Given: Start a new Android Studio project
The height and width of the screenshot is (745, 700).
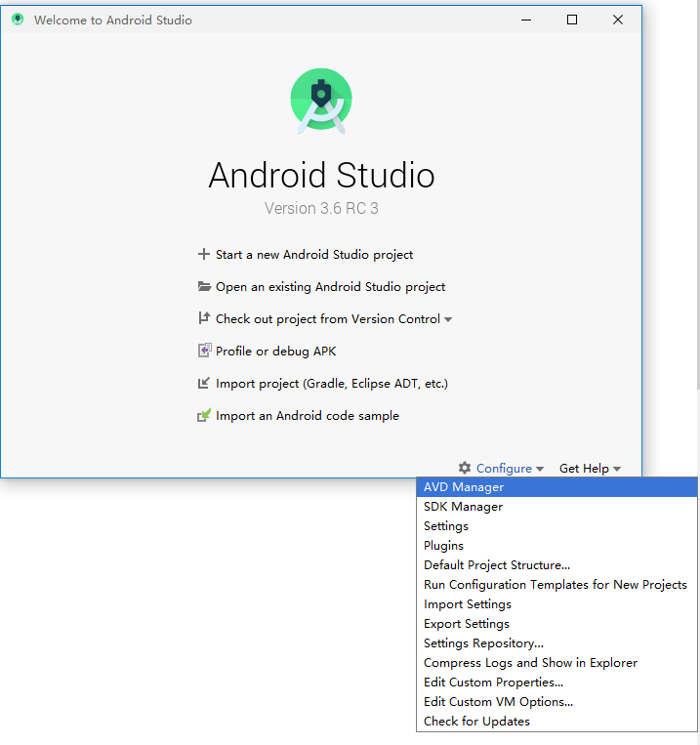Looking at the screenshot, I should 314,255.
